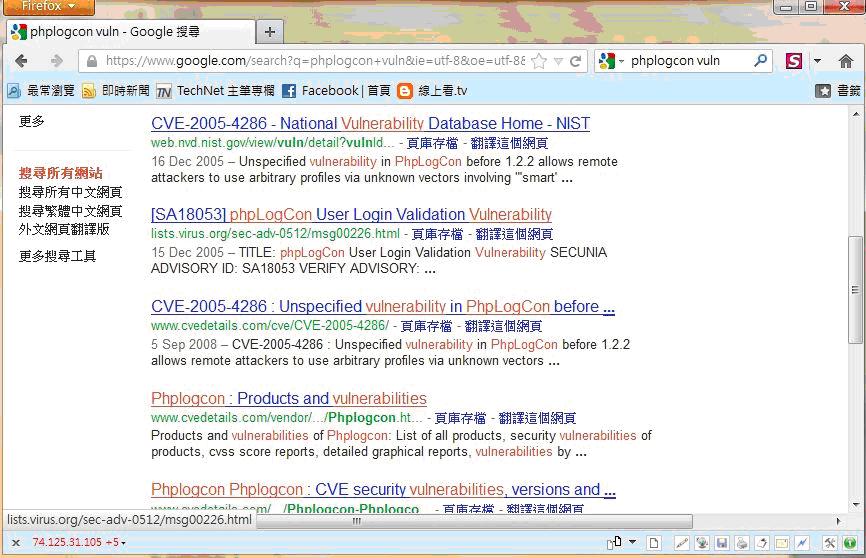The width and height of the screenshot is (866, 558).
Task: Click the padlock site identity icon
Action: click(92, 61)
